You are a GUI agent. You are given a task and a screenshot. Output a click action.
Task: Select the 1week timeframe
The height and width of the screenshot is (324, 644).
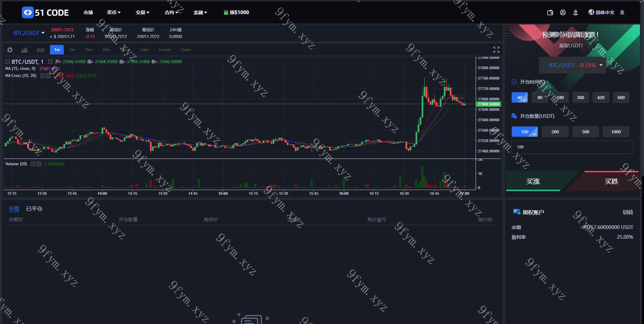(165, 50)
